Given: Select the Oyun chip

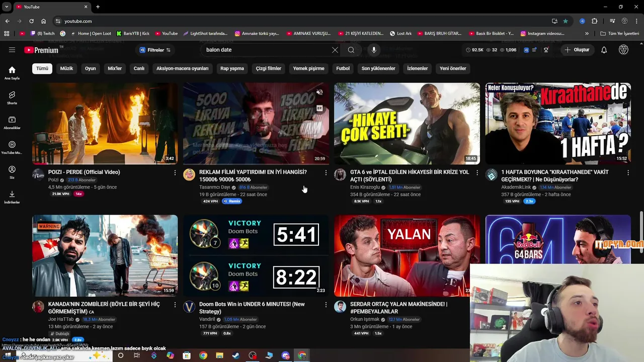Looking at the screenshot, I should [x=90, y=68].
